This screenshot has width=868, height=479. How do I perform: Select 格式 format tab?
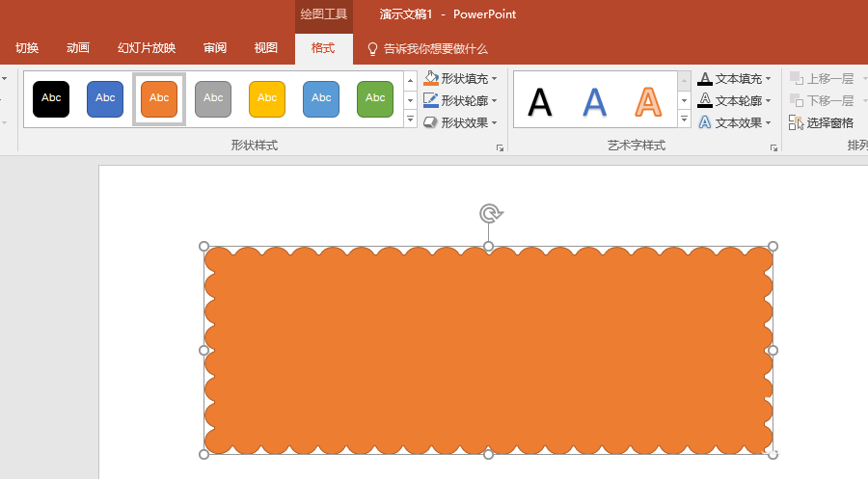(x=323, y=49)
